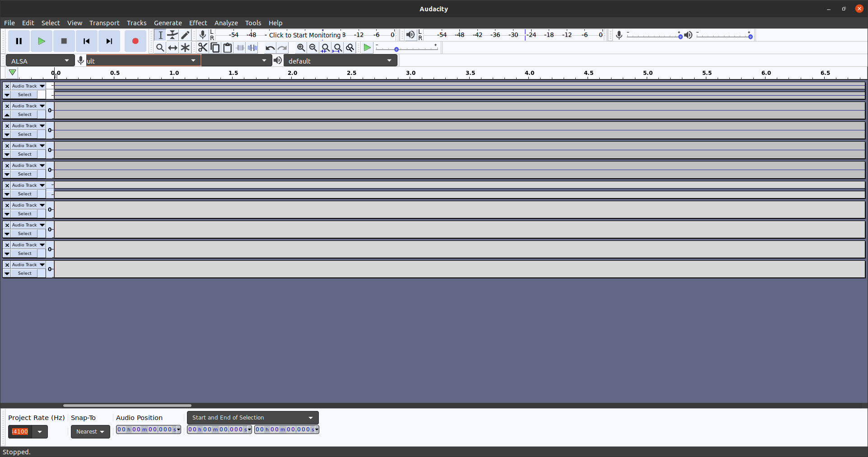Viewport: 868px width, 457px height.
Task: Select the Envelope tool
Action: tap(173, 35)
